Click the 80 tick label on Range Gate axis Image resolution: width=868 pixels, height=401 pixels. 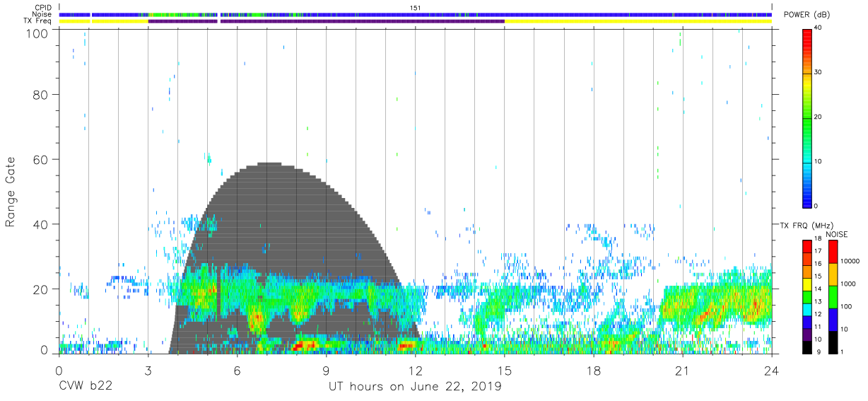pos(40,94)
